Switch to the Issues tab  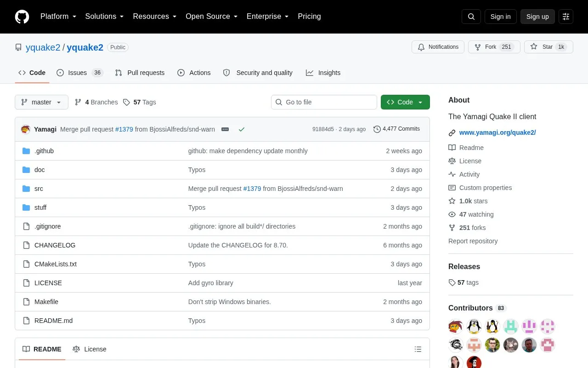tap(80, 73)
